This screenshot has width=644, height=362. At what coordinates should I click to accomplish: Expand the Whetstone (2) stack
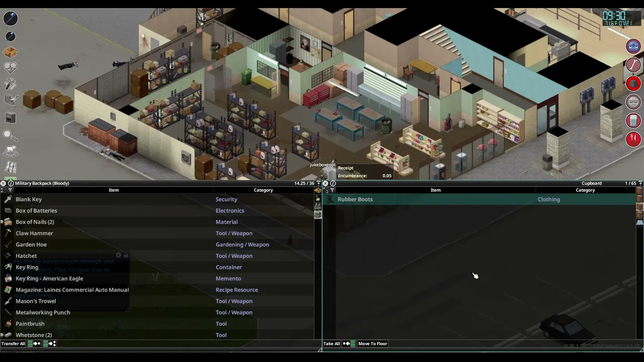pyautogui.click(x=3, y=335)
